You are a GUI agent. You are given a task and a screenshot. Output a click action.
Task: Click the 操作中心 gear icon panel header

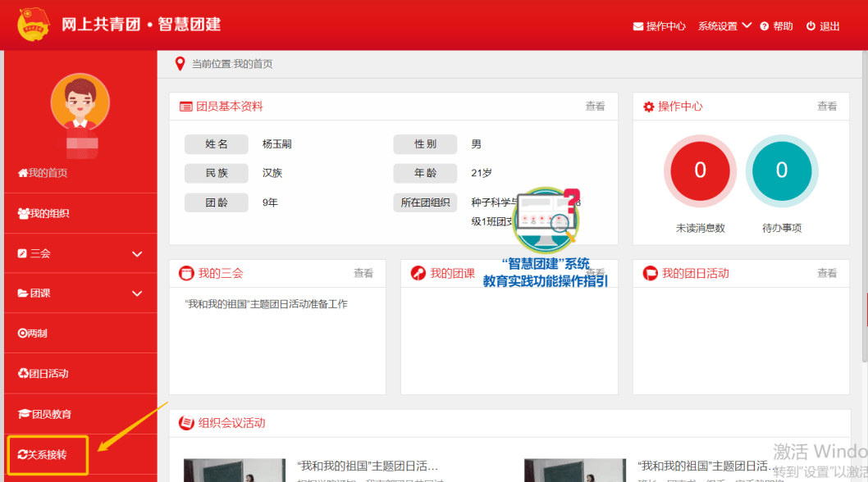pyautogui.click(x=647, y=106)
